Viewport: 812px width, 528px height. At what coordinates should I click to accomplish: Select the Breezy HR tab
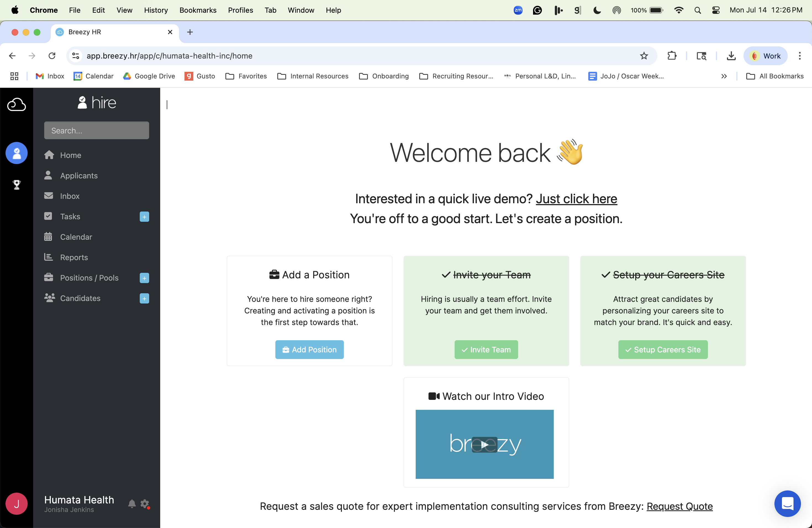pos(115,32)
